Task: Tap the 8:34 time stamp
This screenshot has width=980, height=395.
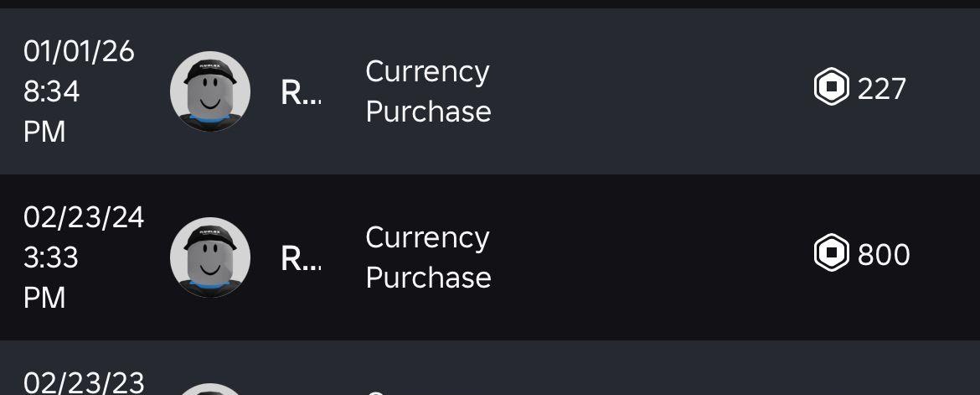Action: tap(52, 91)
